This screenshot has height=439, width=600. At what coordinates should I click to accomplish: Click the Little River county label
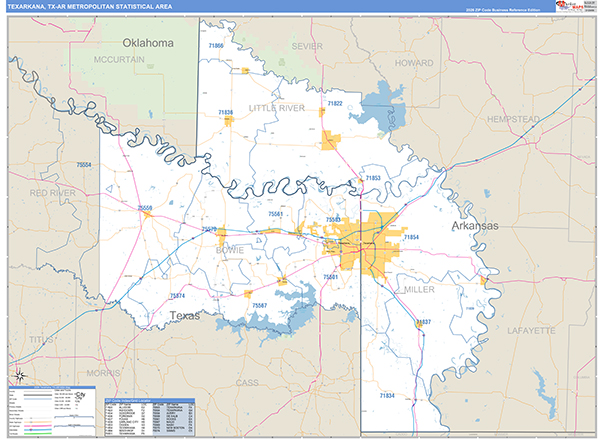tap(277, 107)
